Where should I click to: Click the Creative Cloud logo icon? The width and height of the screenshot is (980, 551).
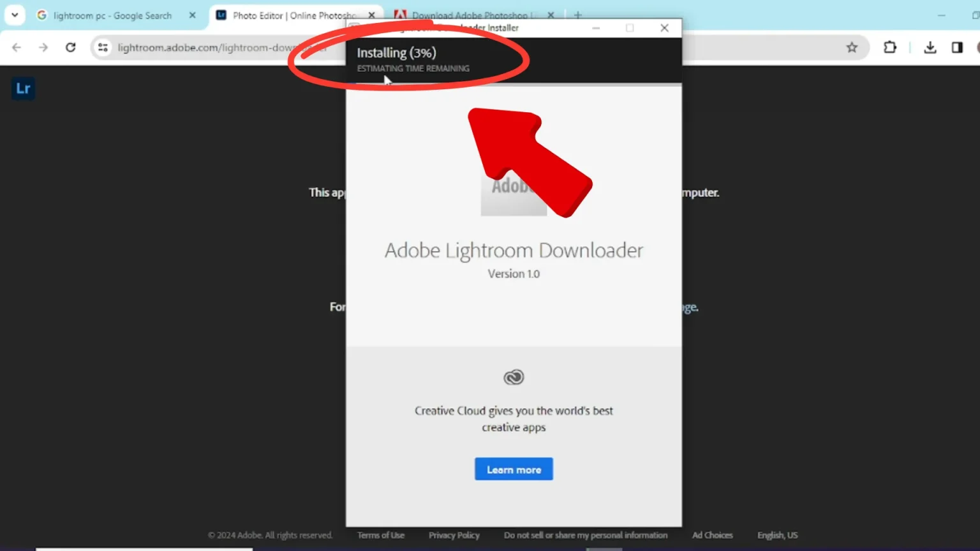pos(514,378)
